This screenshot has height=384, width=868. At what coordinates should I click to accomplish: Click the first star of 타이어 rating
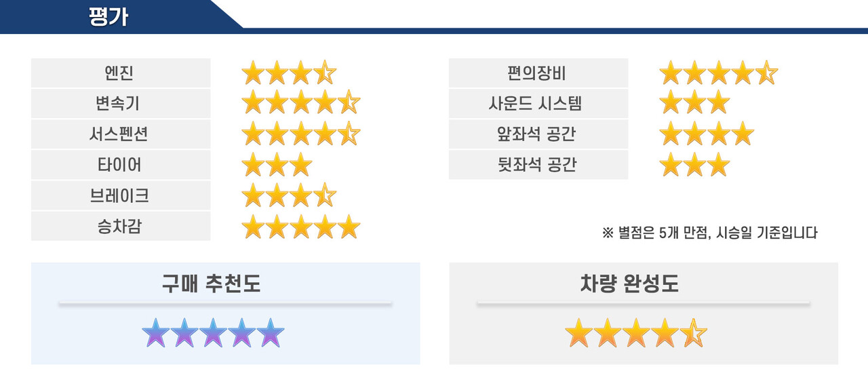pyautogui.click(x=253, y=165)
